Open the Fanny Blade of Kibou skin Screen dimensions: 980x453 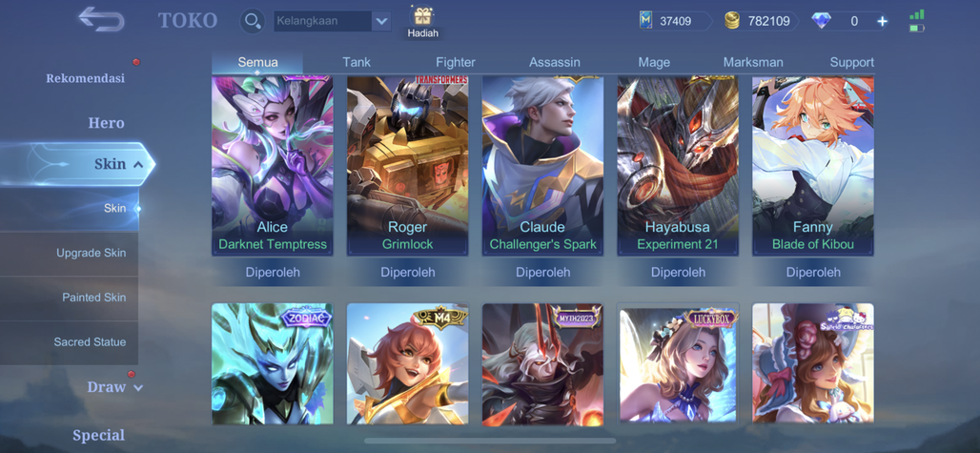[x=812, y=166]
